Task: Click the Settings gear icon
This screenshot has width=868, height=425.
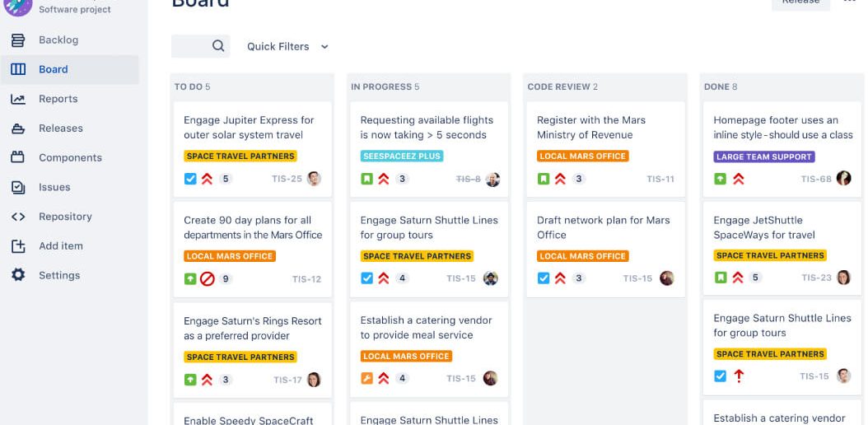Action: (18, 275)
